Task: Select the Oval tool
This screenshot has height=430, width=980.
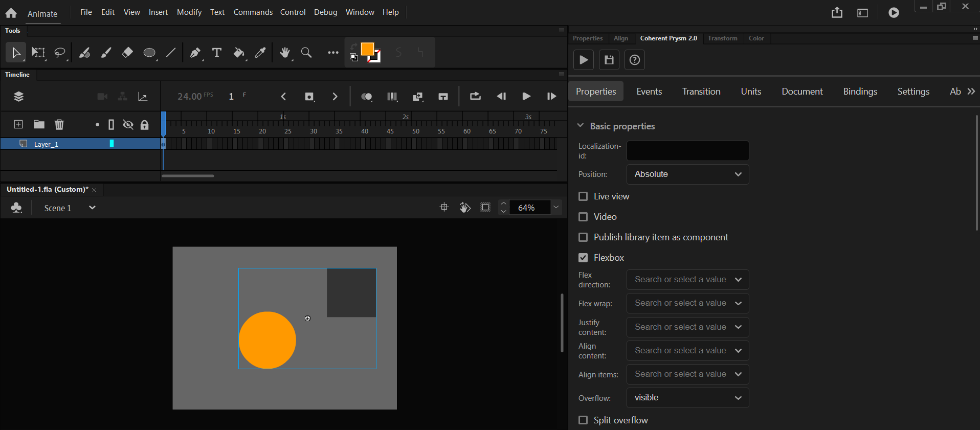Action: [x=149, y=53]
